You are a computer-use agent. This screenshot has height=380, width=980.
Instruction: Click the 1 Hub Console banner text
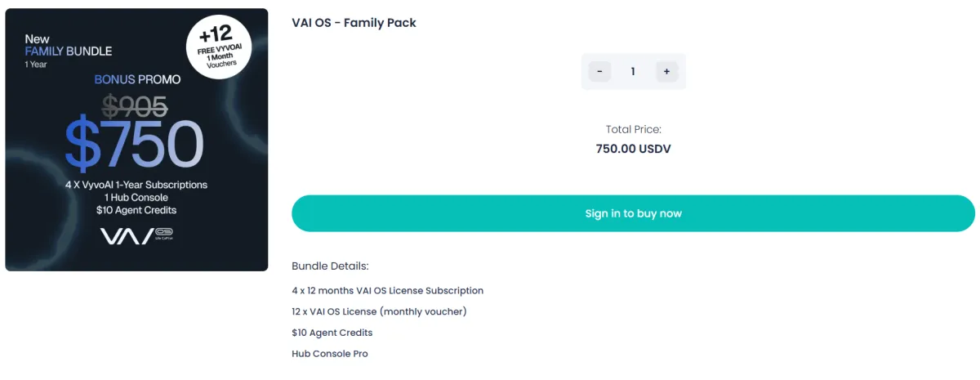point(136,198)
